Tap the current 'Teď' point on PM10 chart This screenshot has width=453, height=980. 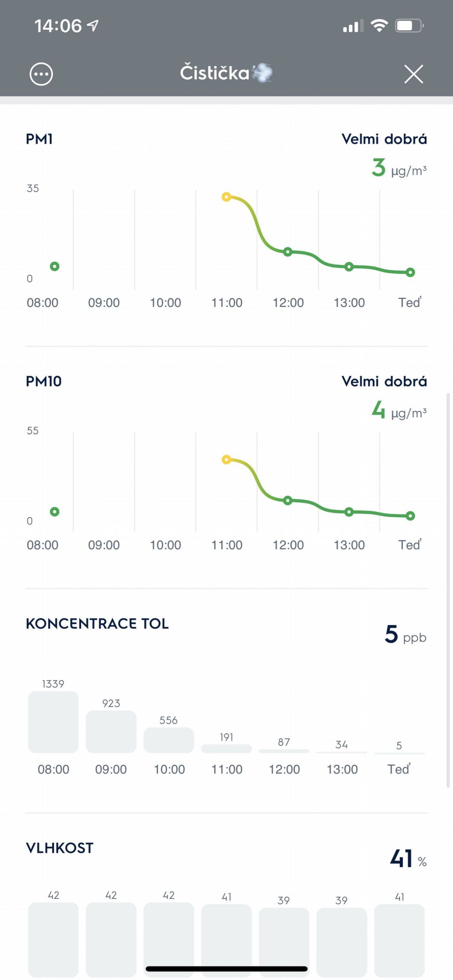tap(410, 516)
